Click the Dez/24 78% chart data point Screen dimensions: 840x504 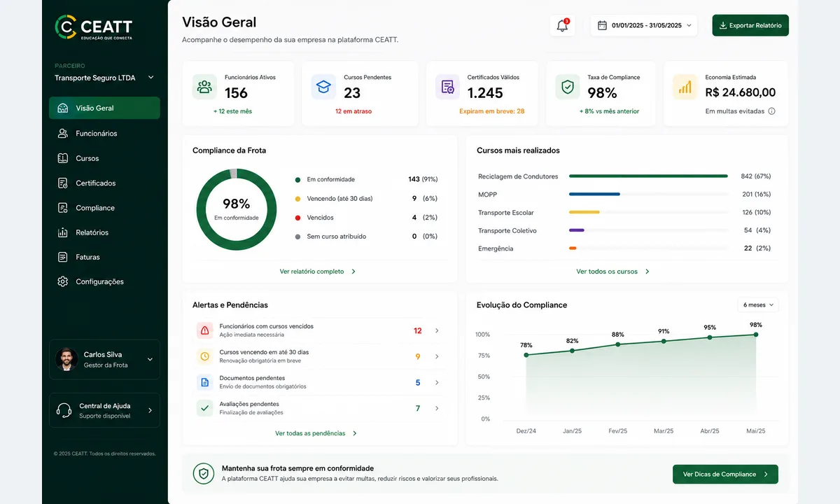(x=526, y=355)
